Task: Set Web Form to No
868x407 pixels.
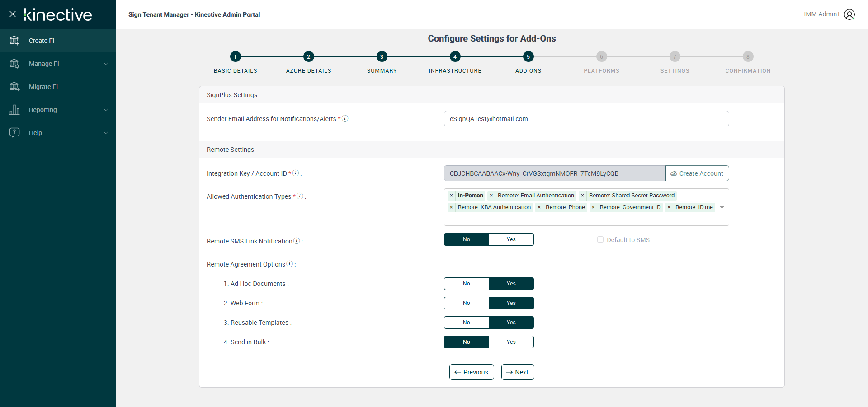Action: [x=467, y=303]
